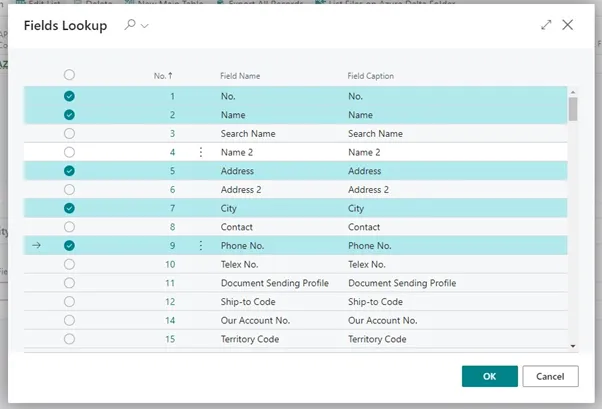Expand the Fields Lookup dialog to full size
The width and height of the screenshot is (602, 409).
tap(546, 25)
